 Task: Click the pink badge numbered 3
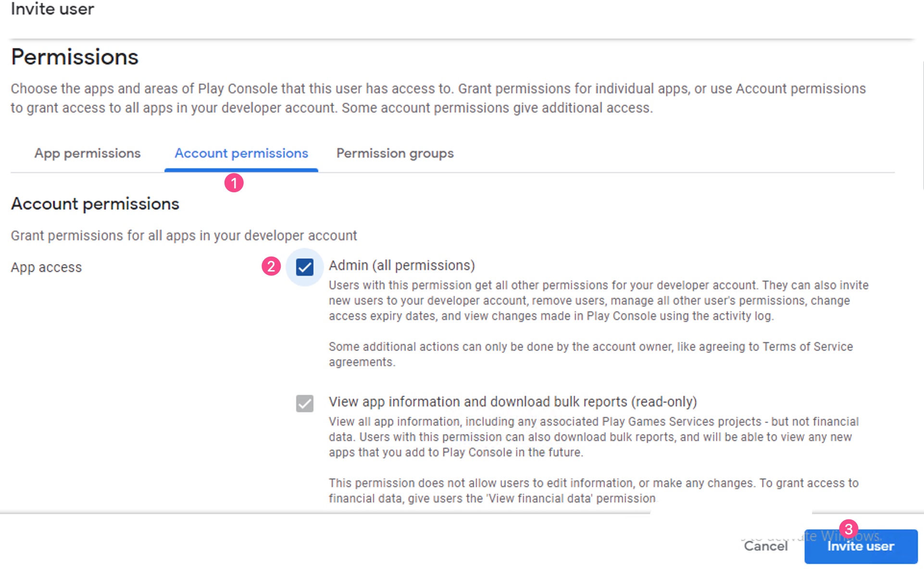pos(849,529)
